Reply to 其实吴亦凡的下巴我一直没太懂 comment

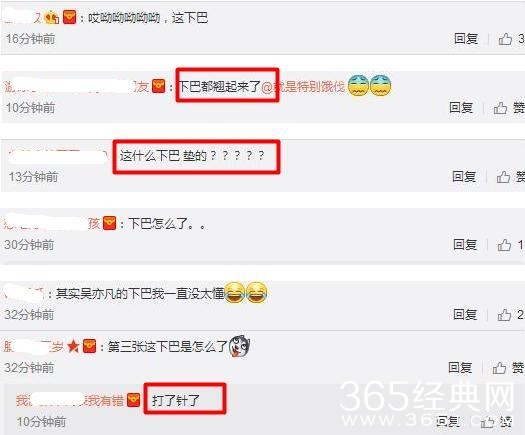click(465, 314)
